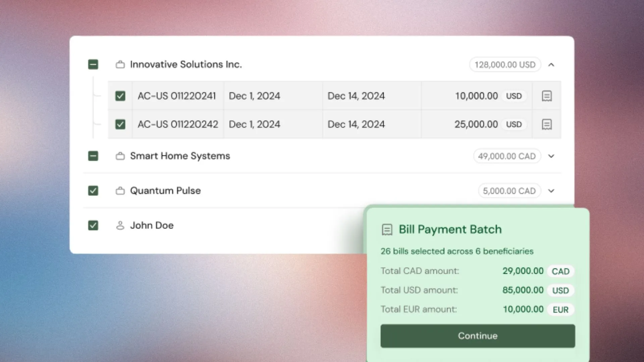The width and height of the screenshot is (644, 362).
Task: Deselect the John Doe checkbox
Action: coord(93,226)
